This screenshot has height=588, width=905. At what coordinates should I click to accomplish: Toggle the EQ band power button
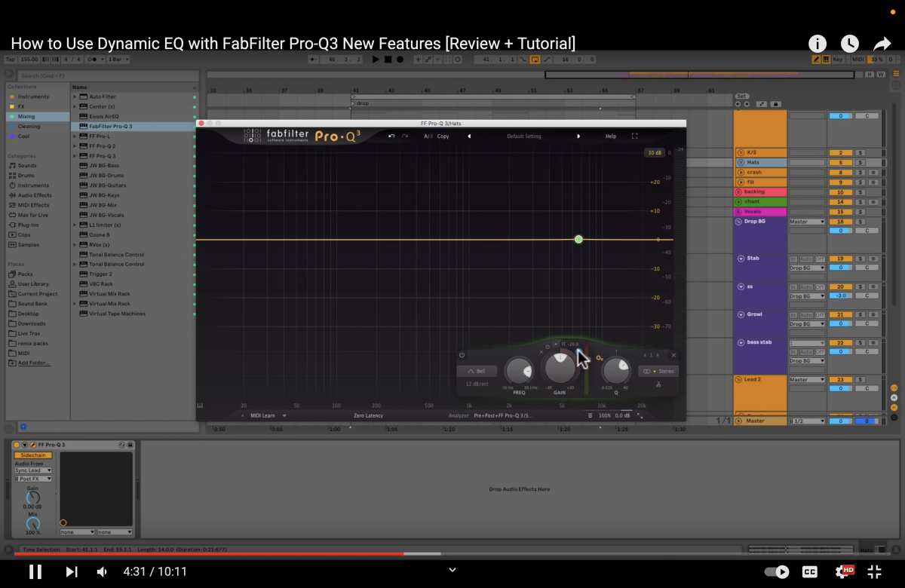click(462, 355)
